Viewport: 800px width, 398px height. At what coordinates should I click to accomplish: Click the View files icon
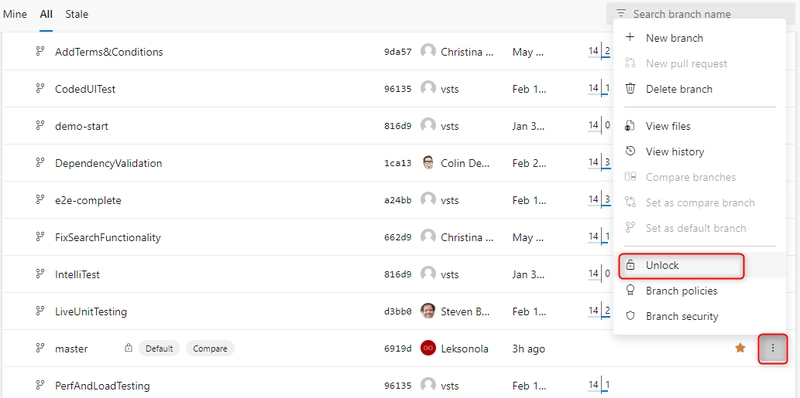630,126
